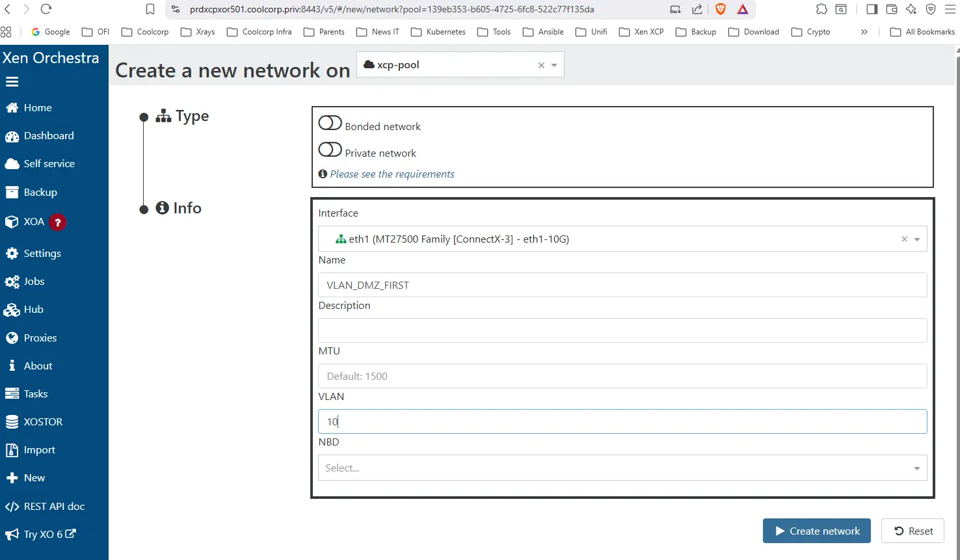The height and width of the screenshot is (560, 960).
Task: Expand the Interface eth1 dropdown arrow
Action: 917,239
